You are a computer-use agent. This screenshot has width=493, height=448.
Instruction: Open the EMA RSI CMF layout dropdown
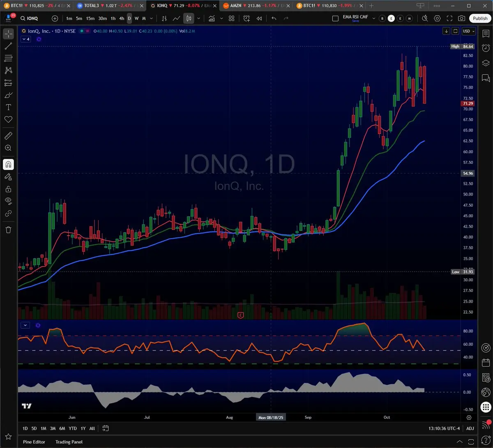[x=373, y=18]
